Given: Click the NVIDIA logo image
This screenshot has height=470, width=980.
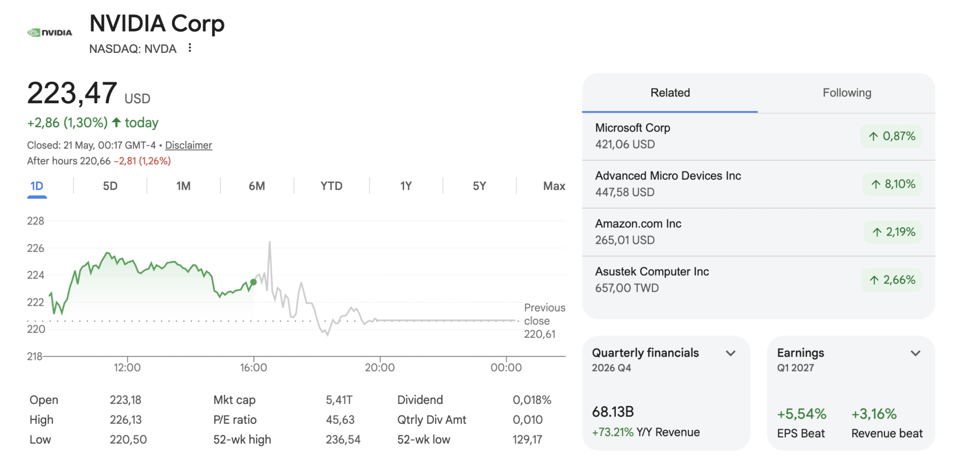Looking at the screenshot, I should [x=50, y=33].
